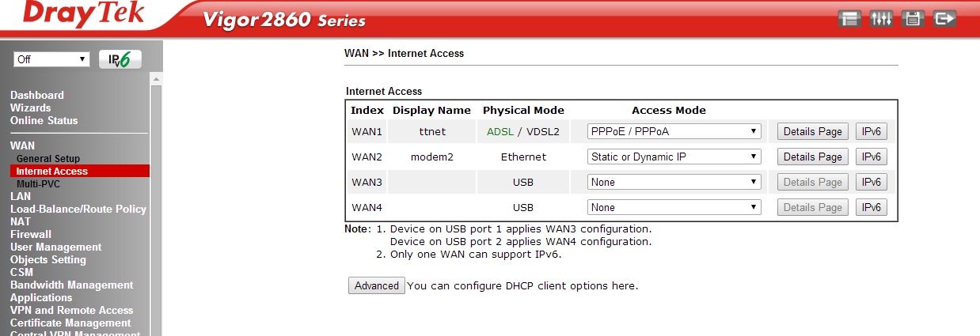Expand WAN1 access mode PPPoE / PPPoA dropdown
The height and width of the screenshot is (336, 980).
coord(674,131)
